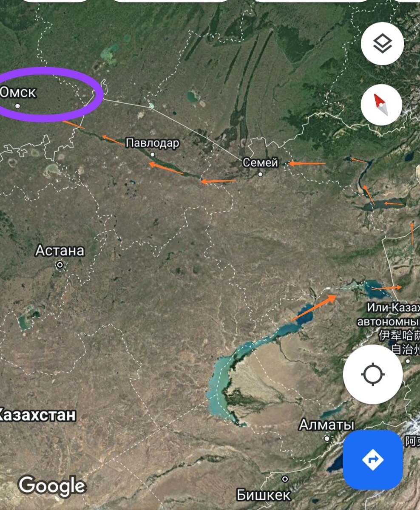Tap the Семей city dot
The width and height of the screenshot is (420, 510).
(x=260, y=174)
